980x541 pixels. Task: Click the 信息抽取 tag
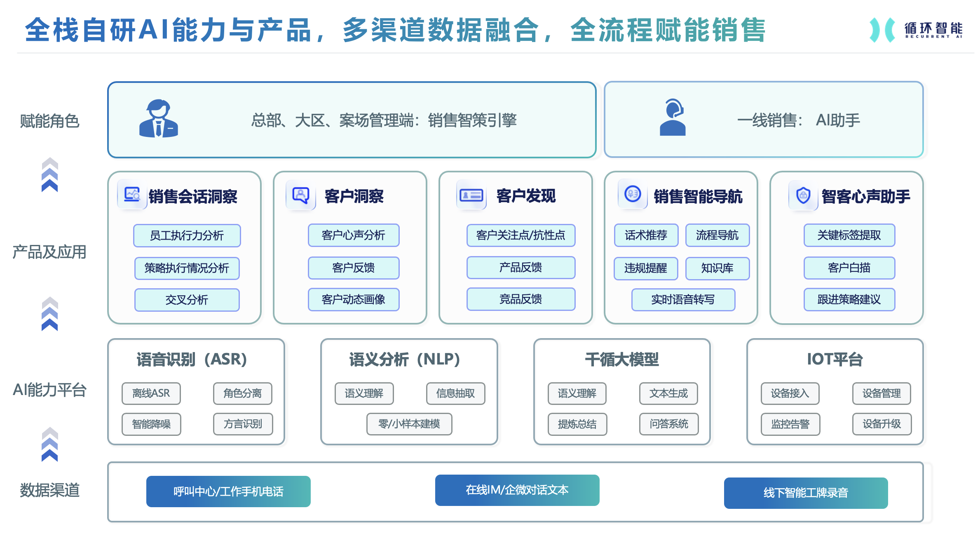(x=456, y=393)
